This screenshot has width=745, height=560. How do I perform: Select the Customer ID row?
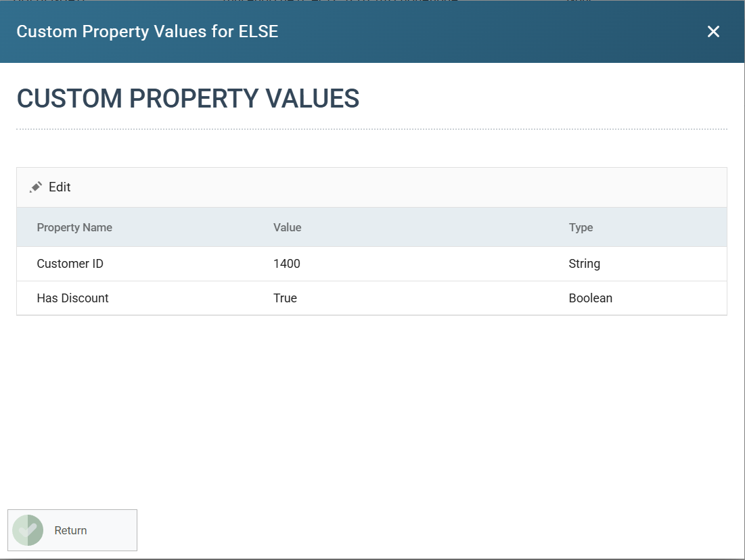tap(371, 264)
